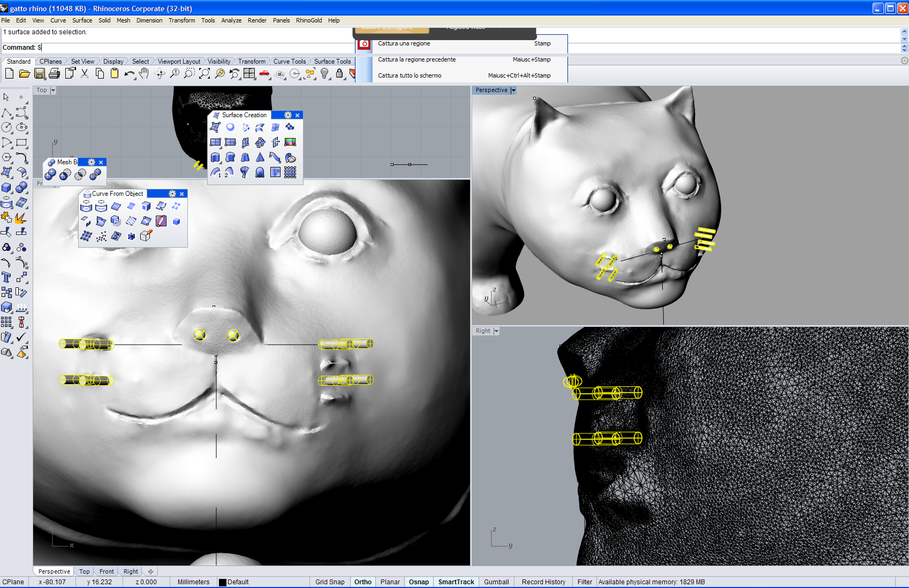
Task: Toggle Gumball in status bar
Action: 496,582
